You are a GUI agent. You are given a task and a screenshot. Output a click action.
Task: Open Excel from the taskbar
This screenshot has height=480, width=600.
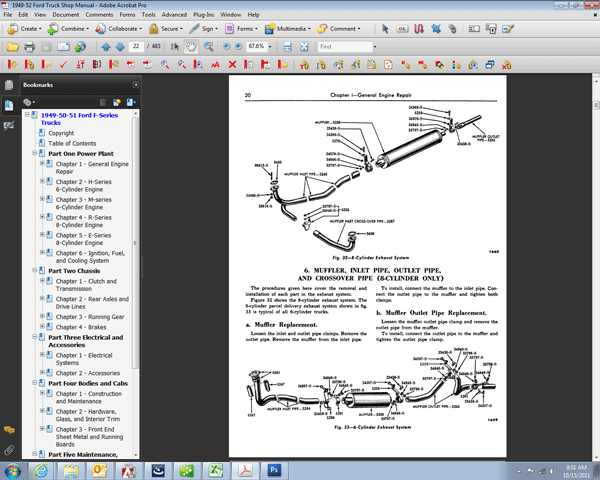point(215,471)
